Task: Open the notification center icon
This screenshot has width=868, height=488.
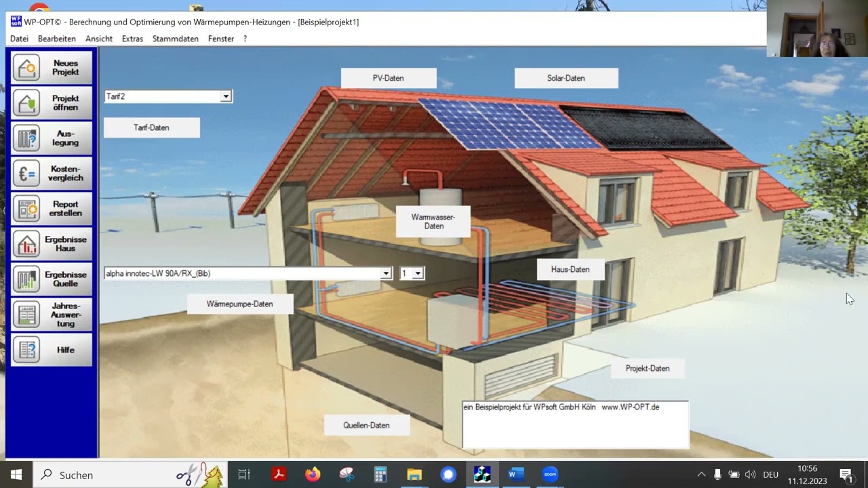Action: pos(846,474)
